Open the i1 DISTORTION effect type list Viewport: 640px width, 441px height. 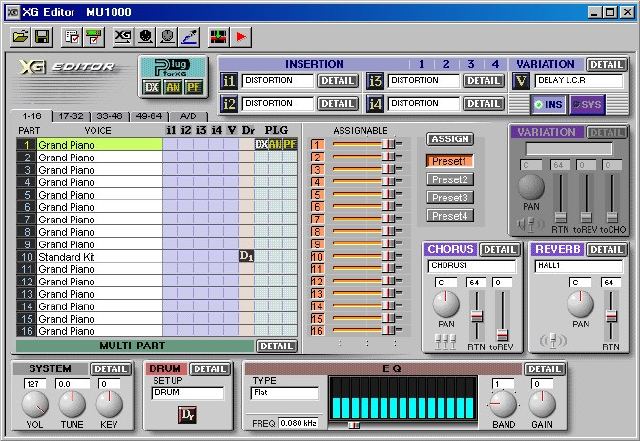[x=278, y=81]
